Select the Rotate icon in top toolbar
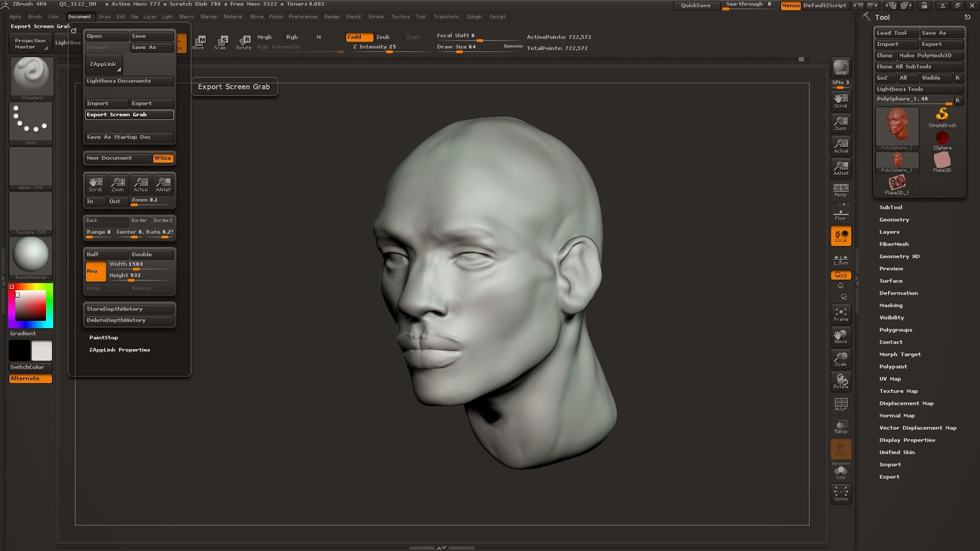This screenshot has height=551, width=980. [x=244, y=42]
